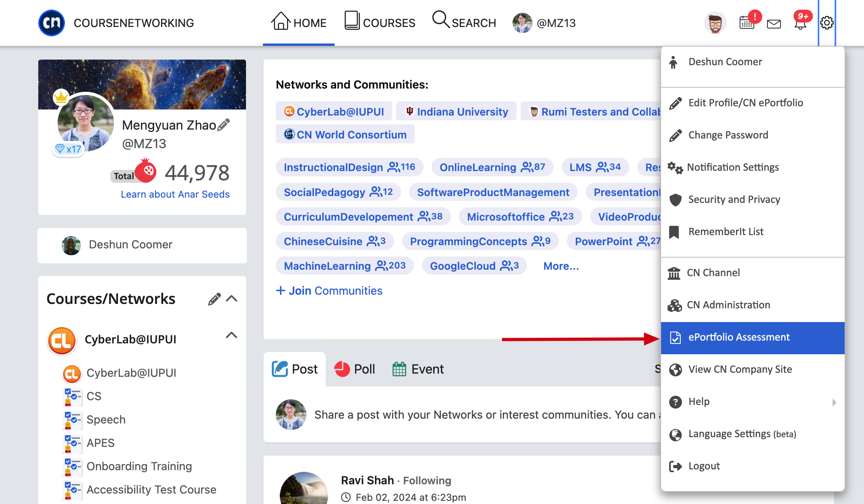The image size is (864, 504).
Task: Click Mengyuan Zhao's profile photo
Action: click(85, 122)
